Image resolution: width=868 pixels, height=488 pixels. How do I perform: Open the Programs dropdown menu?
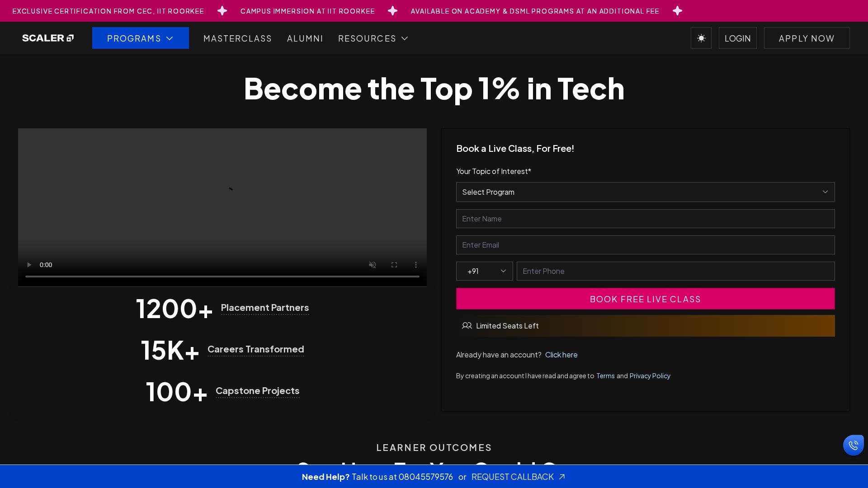tap(141, 38)
